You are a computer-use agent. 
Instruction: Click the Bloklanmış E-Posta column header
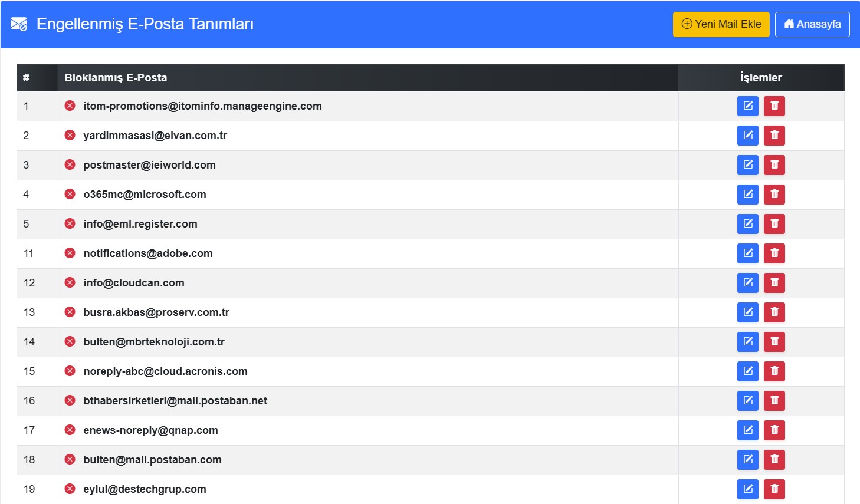pos(116,78)
